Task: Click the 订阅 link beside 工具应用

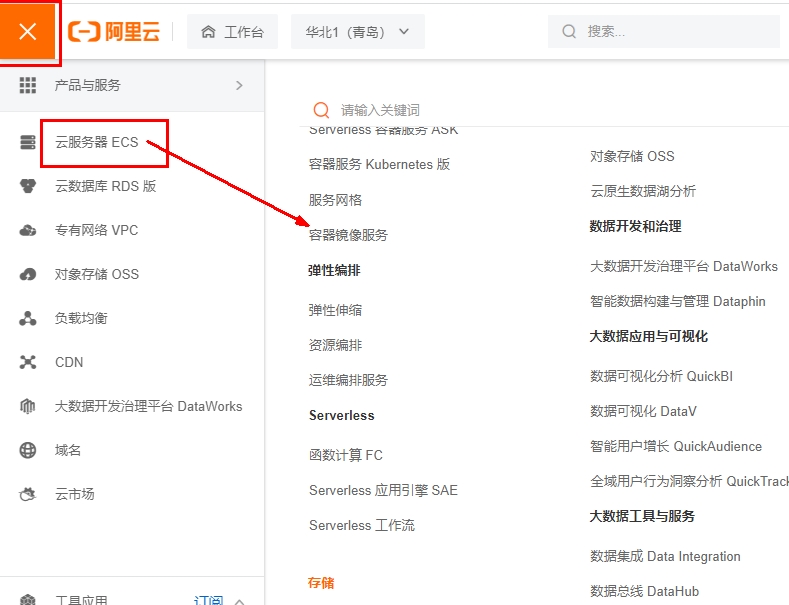Action: [208, 600]
